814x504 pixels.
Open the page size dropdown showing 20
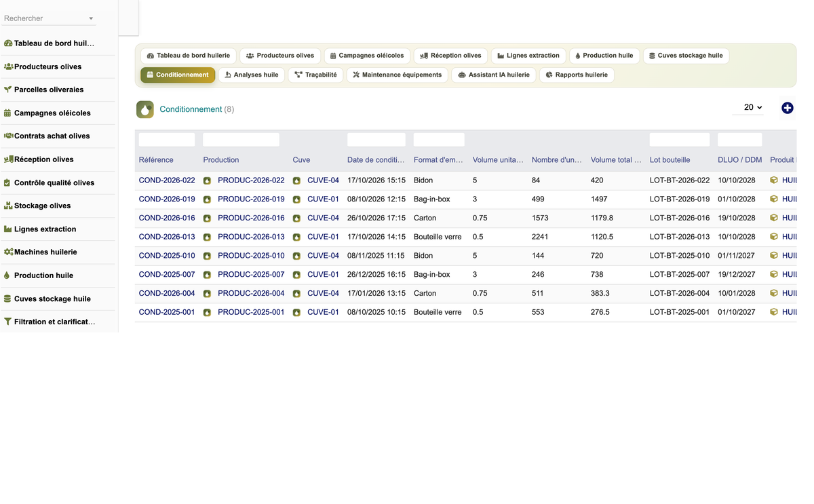click(748, 107)
